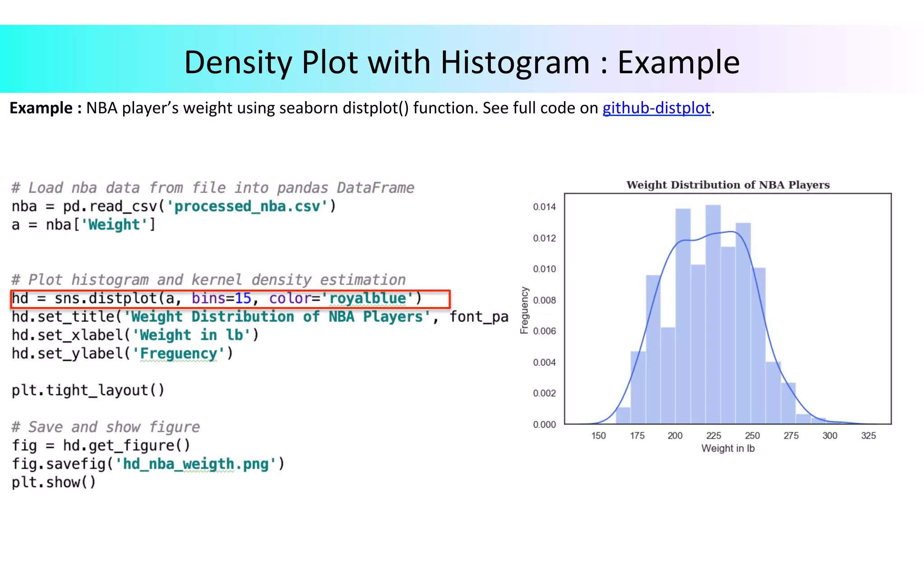Image resolution: width=924 pixels, height=578 pixels.
Task: Click the 'plt.show()' code line
Action: tap(54, 482)
